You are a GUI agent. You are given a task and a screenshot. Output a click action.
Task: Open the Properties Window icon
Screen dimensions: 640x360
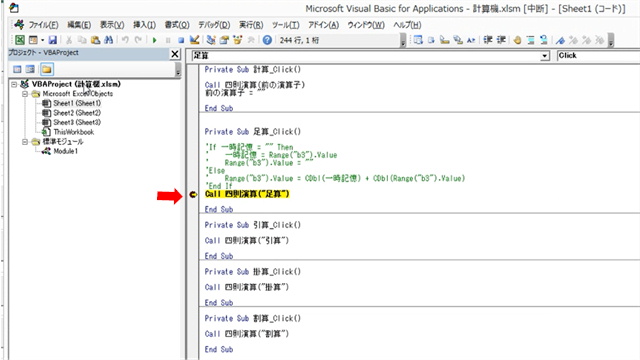[224, 40]
